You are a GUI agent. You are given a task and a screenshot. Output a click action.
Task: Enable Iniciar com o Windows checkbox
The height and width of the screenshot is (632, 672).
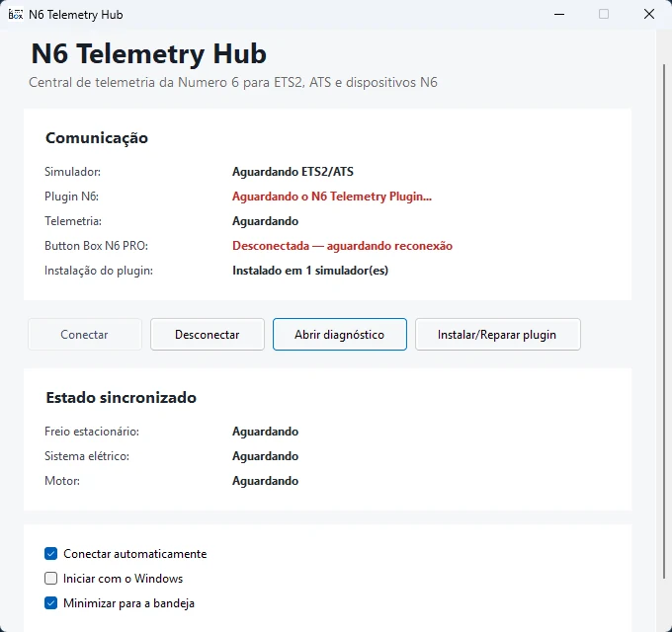pos(51,579)
